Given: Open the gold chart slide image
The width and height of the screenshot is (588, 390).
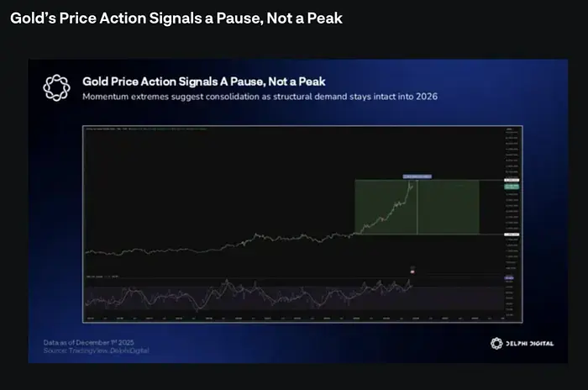Looking at the screenshot, I should [294, 210].
